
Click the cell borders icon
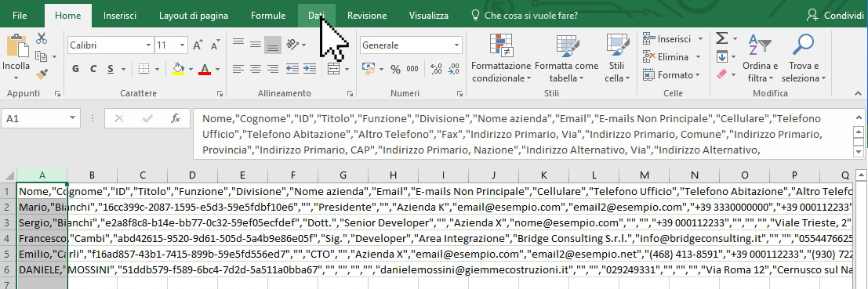144,69
